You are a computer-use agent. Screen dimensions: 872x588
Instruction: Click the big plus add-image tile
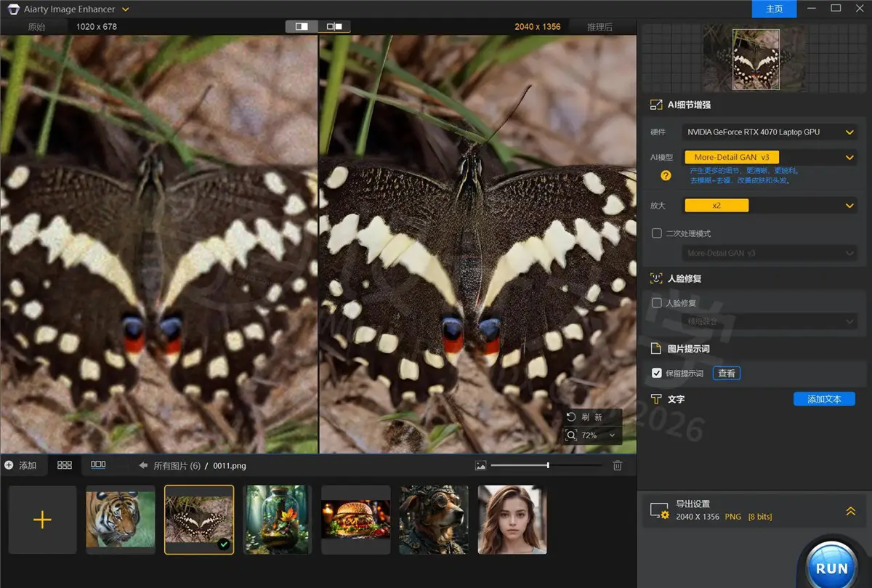click(43, 520)
